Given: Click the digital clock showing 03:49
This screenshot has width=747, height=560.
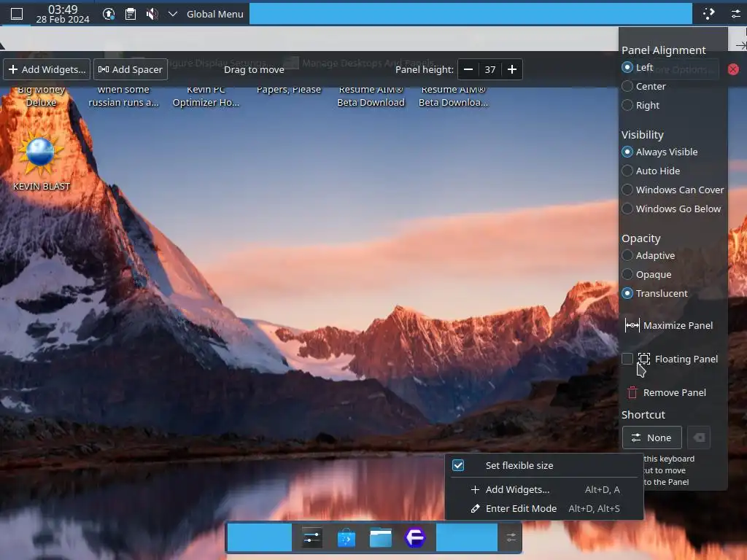Looking at the screenshot, I should tap(63, 14).
